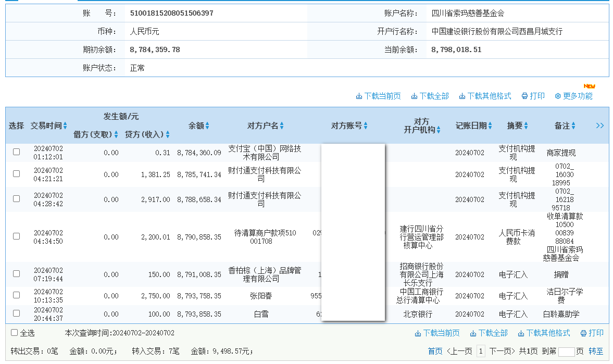
Task: Check the 全选 select-all checkbox
Action: click(15, 333)
